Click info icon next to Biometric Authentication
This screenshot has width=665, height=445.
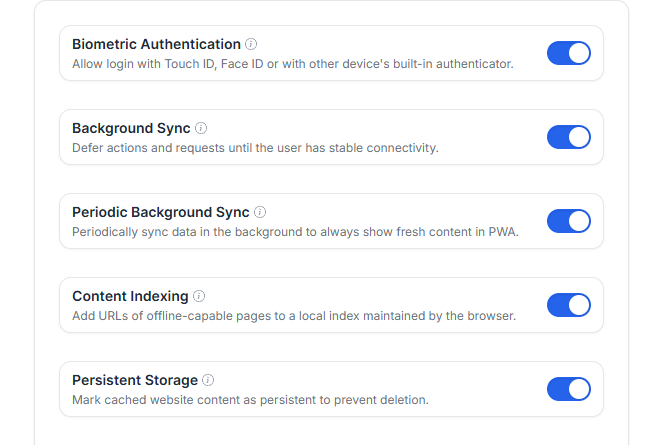tap(251, 44)
